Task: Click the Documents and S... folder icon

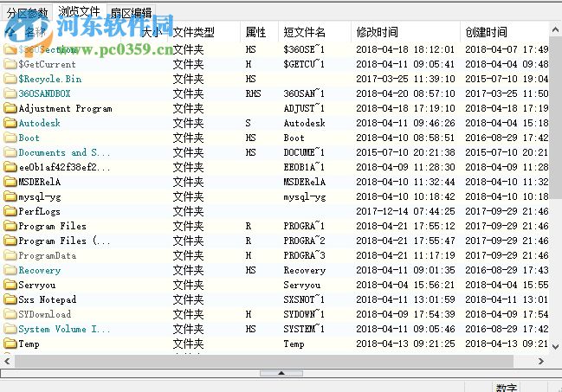Action: 10,152
